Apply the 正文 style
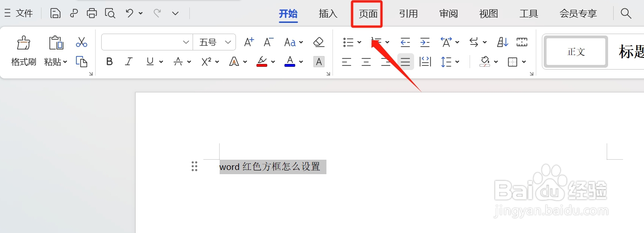Screen dimensions: 644x233 tap(576, 52)
